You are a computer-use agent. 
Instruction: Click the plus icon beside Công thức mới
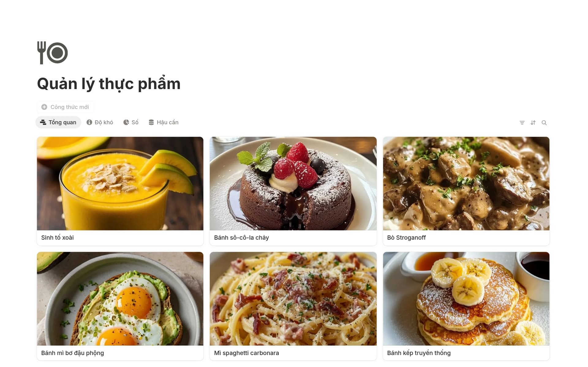[44, 107]
